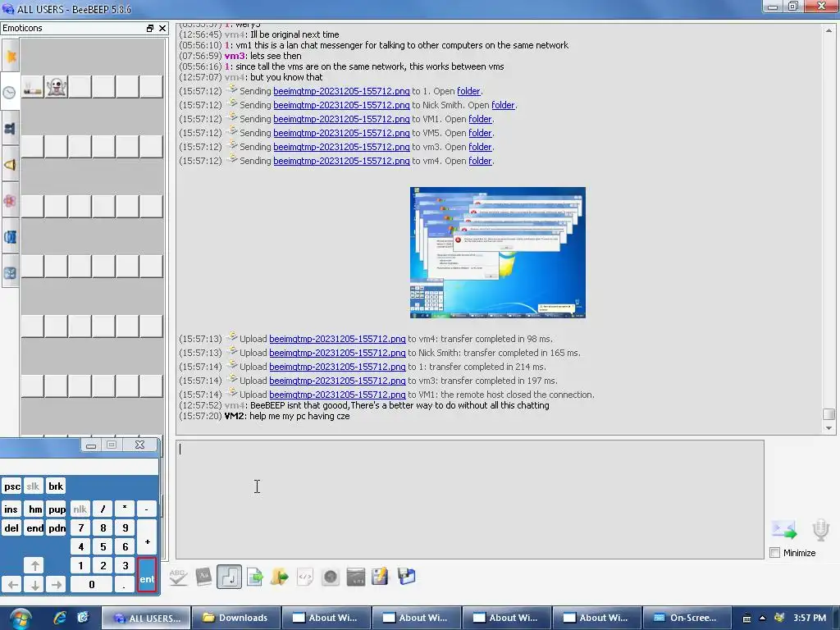
Task: Click the numpad 0 key
Action: pyautogui.click(x=92, y=584)
